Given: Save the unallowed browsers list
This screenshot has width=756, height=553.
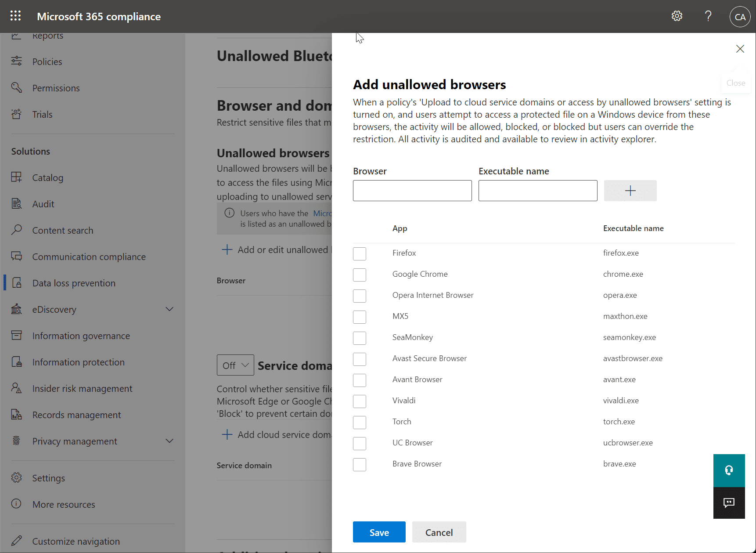Looking at the screenshot, I should tap(379, 532).
